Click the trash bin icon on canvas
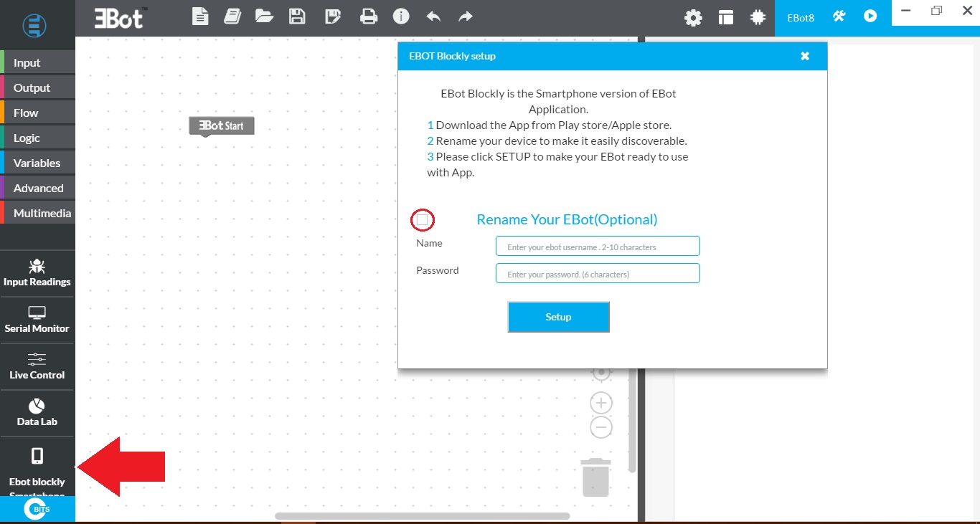 pyautogui.click(x=596, y=477)
